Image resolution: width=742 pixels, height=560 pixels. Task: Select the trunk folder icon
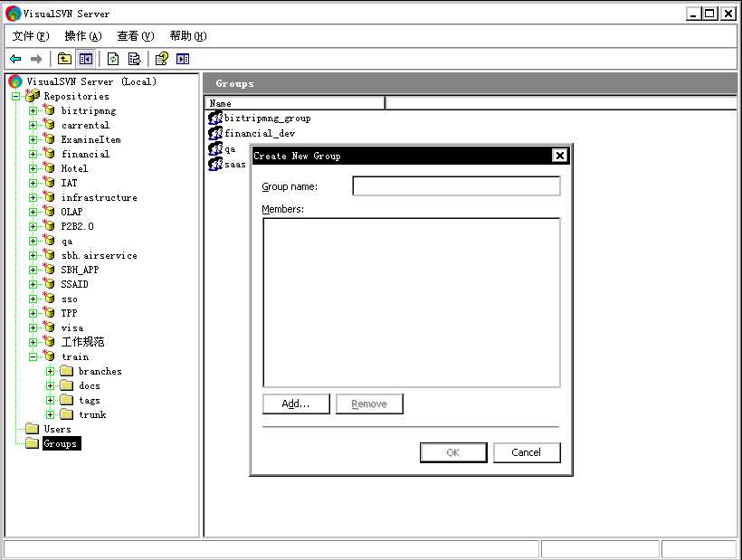(x=67, y=414)
